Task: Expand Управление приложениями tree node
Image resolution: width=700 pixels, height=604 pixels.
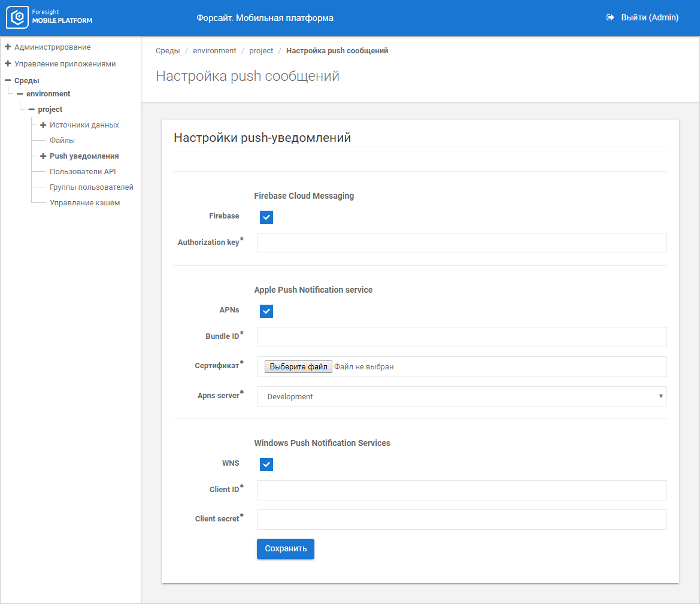Action: (x=8, y=63)
